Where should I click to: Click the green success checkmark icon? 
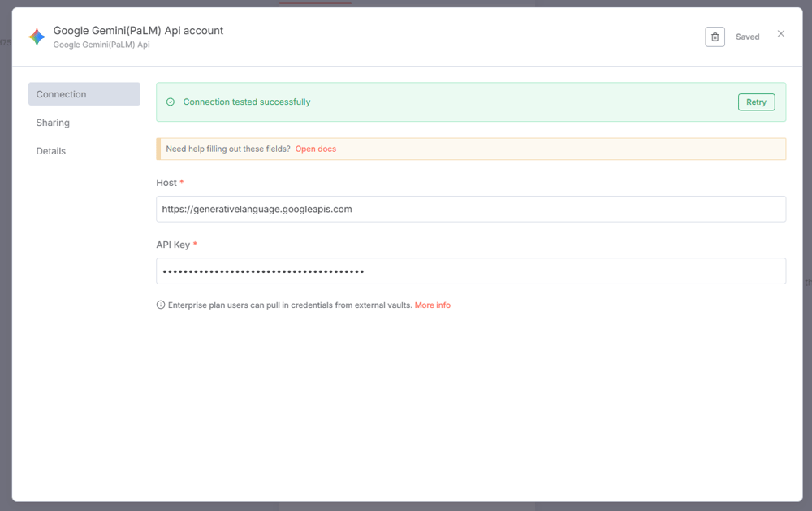pyautogui.click(x=171, y=102)
